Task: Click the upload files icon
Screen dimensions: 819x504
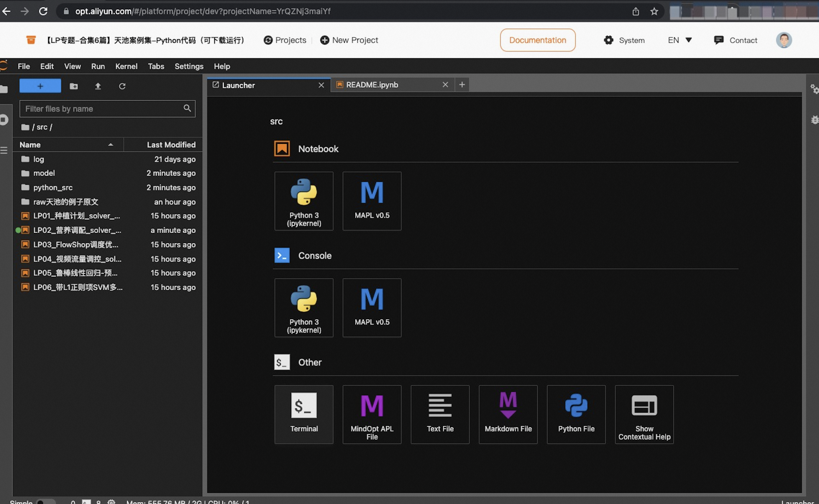Action: tap(98, 86)
